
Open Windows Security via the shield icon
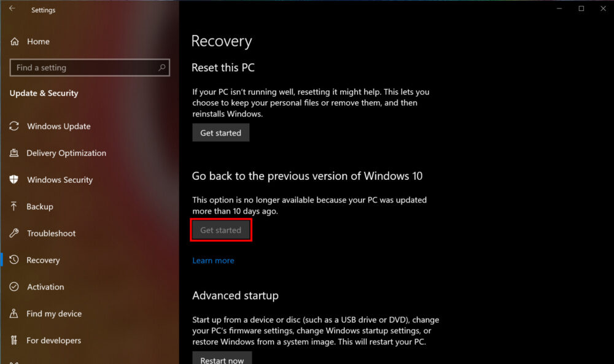coord(14,180)
